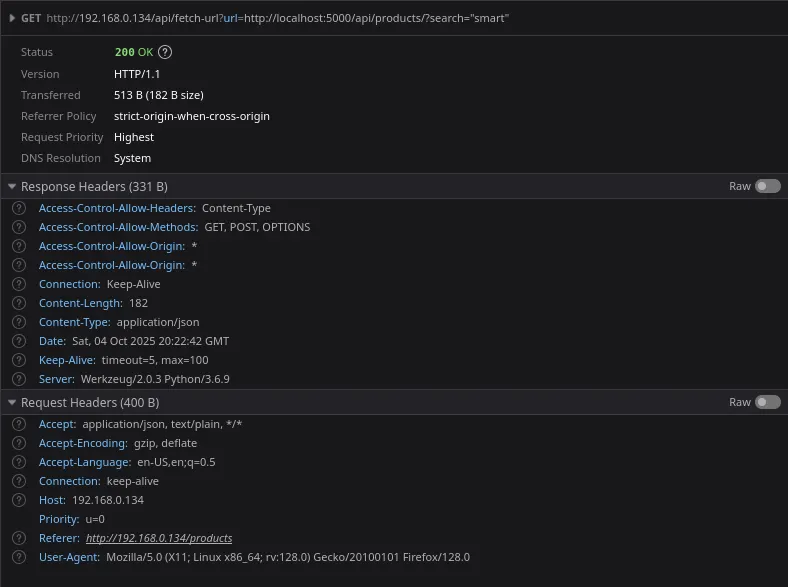
Task: Click help icon beside Referer header
Action: (x=19, y=538)
